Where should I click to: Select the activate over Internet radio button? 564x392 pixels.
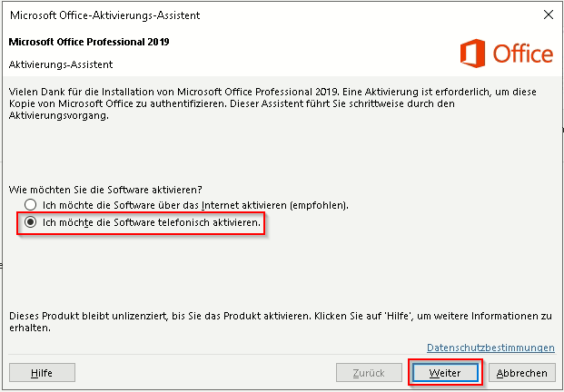(x=32, y=205)
